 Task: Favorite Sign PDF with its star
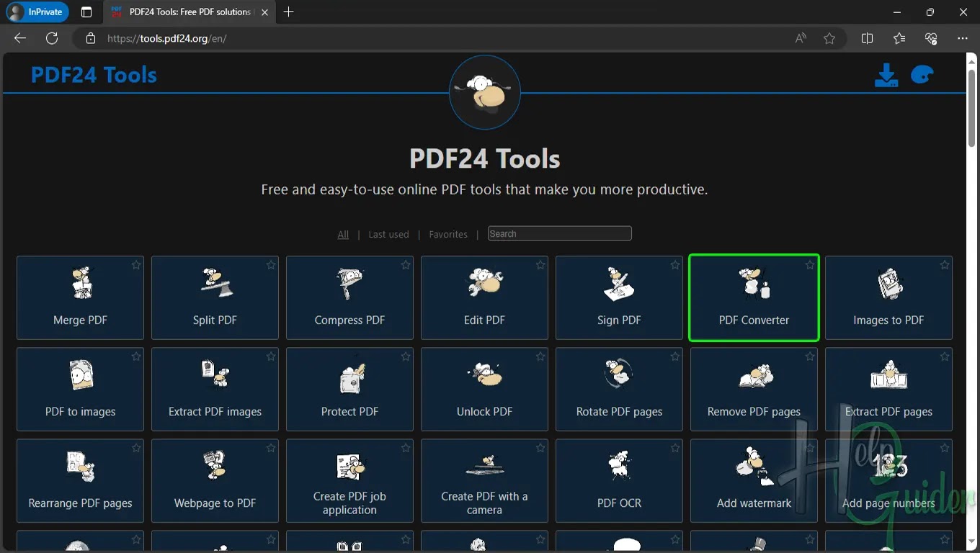pyautogui.click(x=674, y=265)
